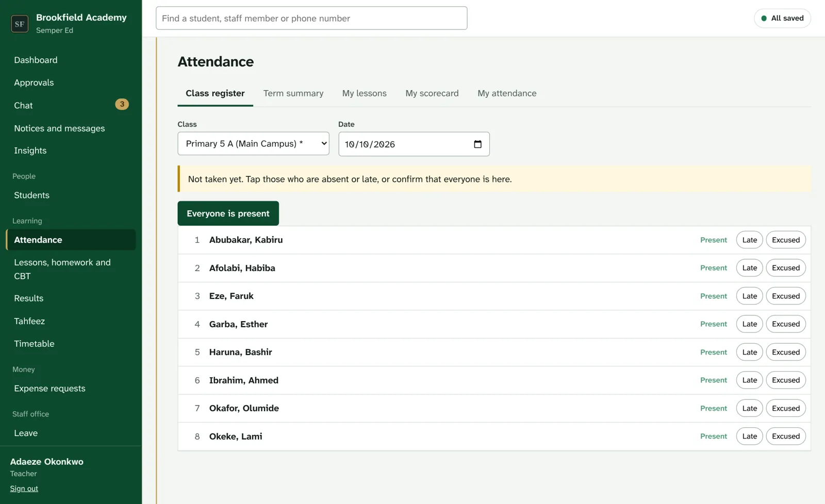825x504 pixels.
Task: Click the Not taken yet notice banner
Action: pos(494,179)
